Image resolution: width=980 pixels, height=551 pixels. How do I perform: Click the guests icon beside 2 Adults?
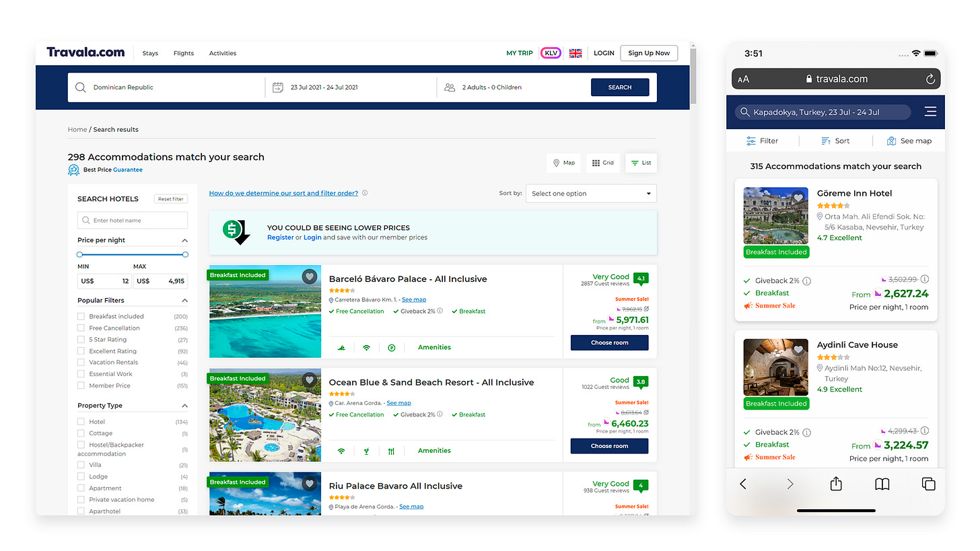click(x=450, y=87)
